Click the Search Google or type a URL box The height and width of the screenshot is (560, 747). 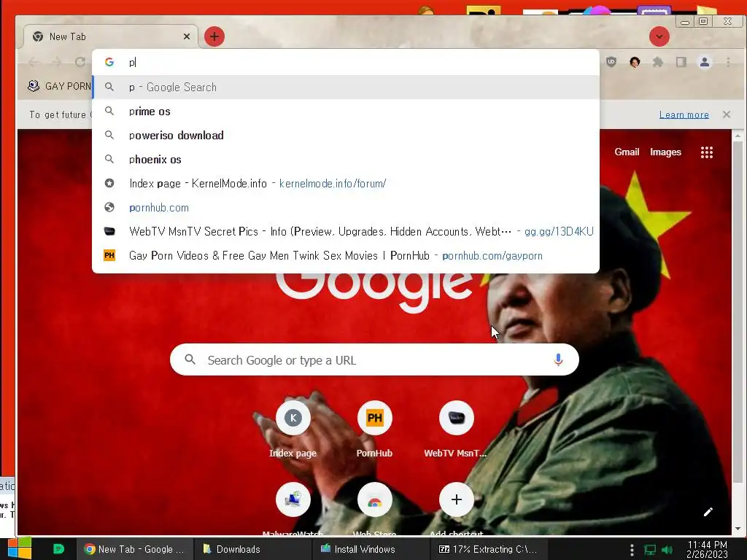tap(374, 360)
